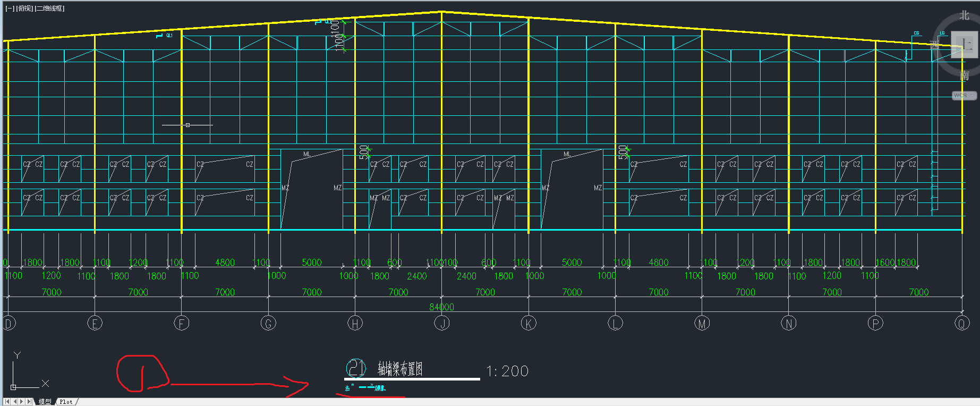Select the 轴墙梁布置图 drawing title
980x406 pixels.
tap(400, 369)
